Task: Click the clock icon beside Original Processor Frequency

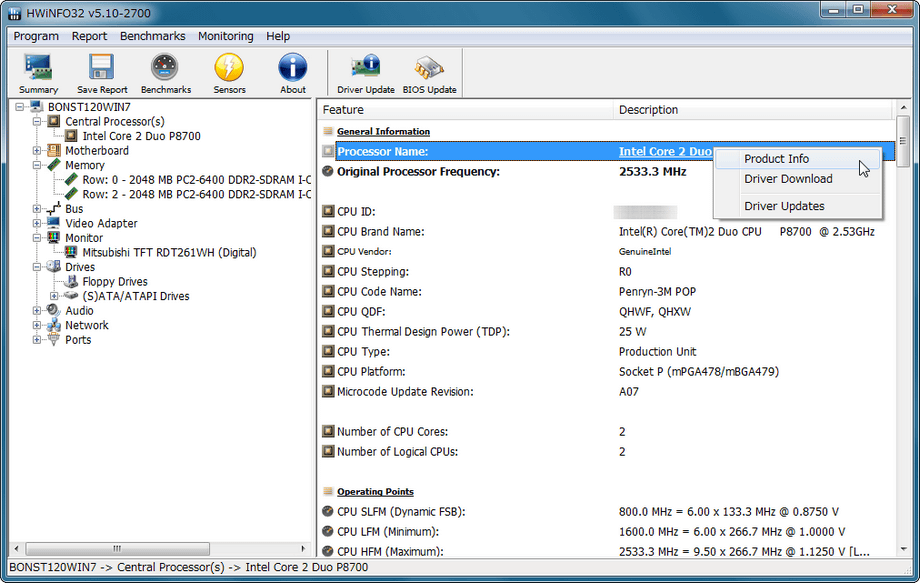Action: coord(328,171)
